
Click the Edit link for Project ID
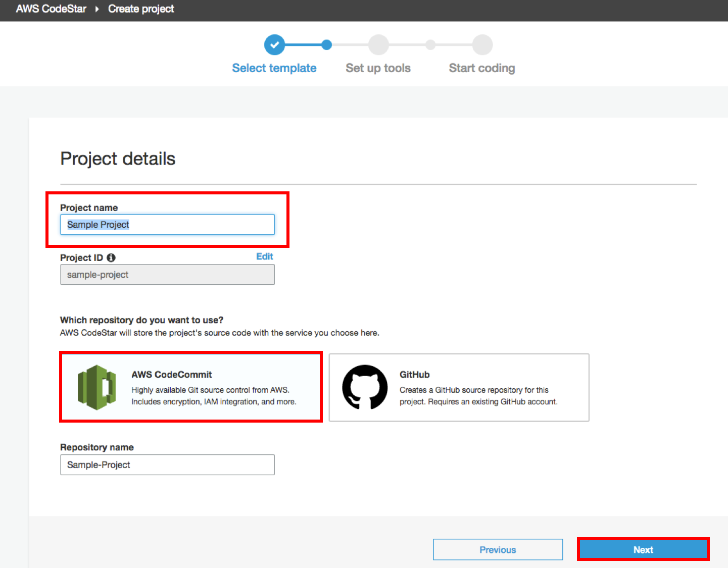point(264,256)
